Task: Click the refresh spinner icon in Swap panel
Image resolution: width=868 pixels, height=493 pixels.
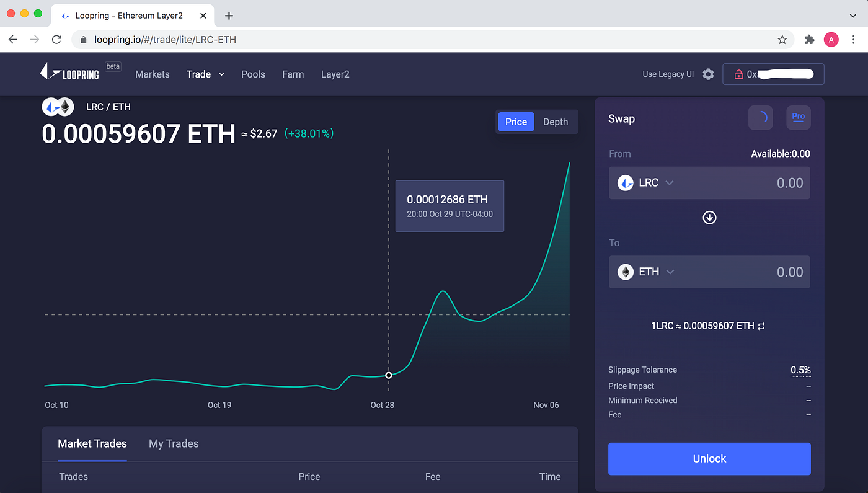Action: (x=761, y=117)
